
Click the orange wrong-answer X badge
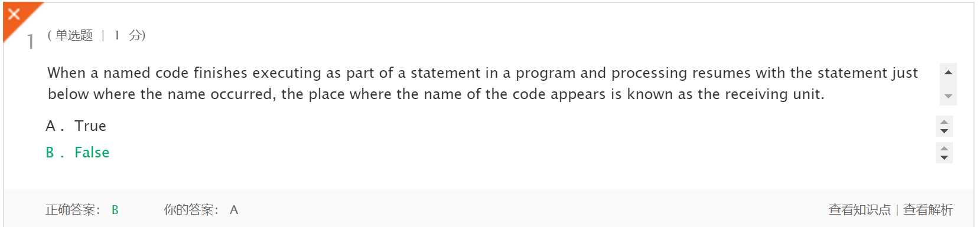tap(15, 15)
